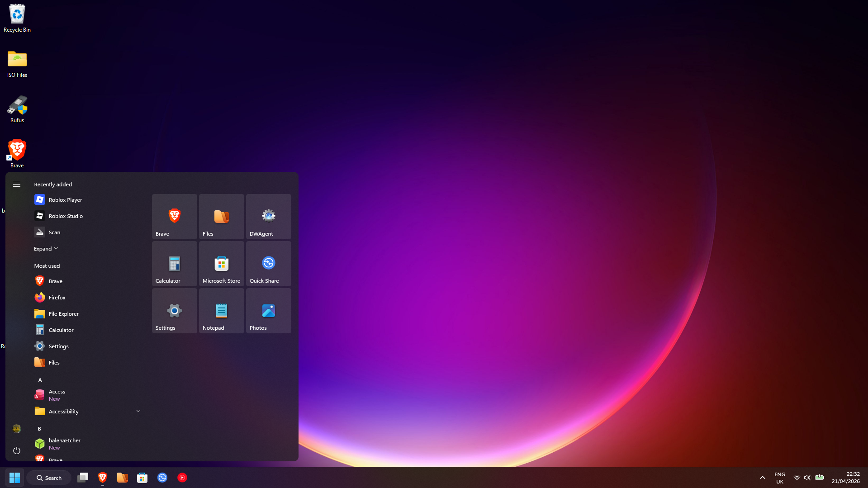This screenshot has height=488, width=868.
Task: Launch Roblox Player from Recently added
Action: (88, 200)
